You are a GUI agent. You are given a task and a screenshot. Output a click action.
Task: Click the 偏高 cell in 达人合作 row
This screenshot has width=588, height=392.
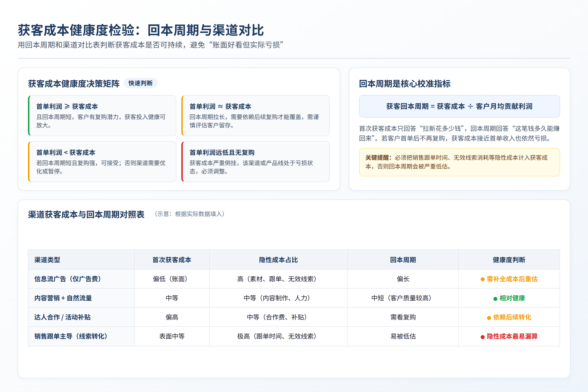172,317
